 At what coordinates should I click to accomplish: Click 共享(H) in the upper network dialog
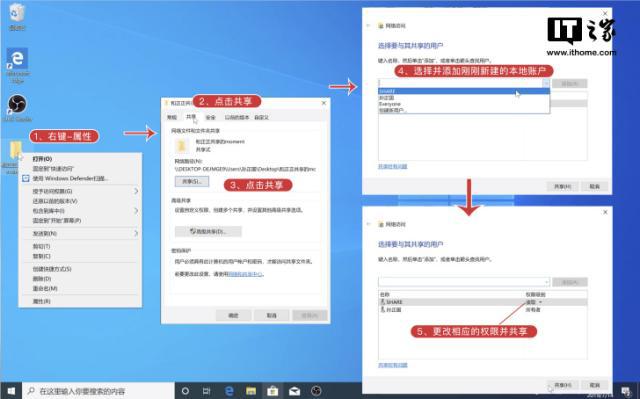click(x=562, y=186)
